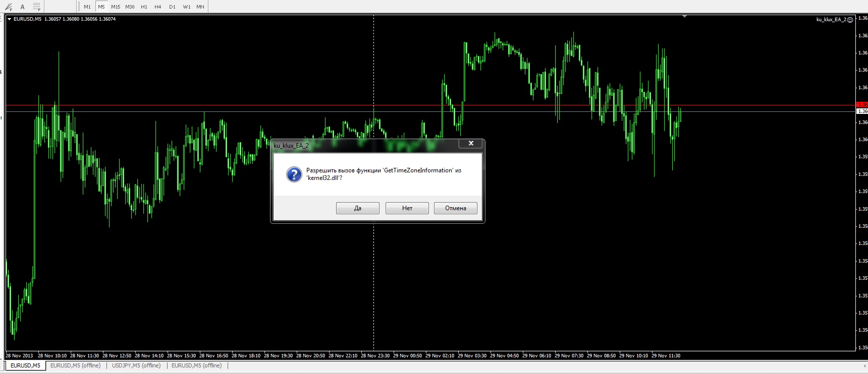Switch to M15 timeframe
The width and height of the screenshot is (868, 374).
[116, 7]
